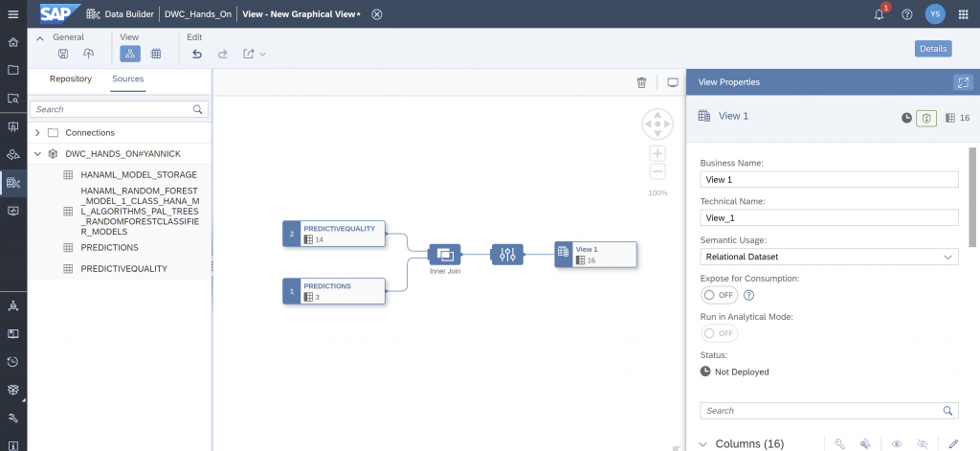This screenshot has width=980, height=451.
Task: Select the PREDICTIVEQUALITY node in diagram
Action: point(334,234)
